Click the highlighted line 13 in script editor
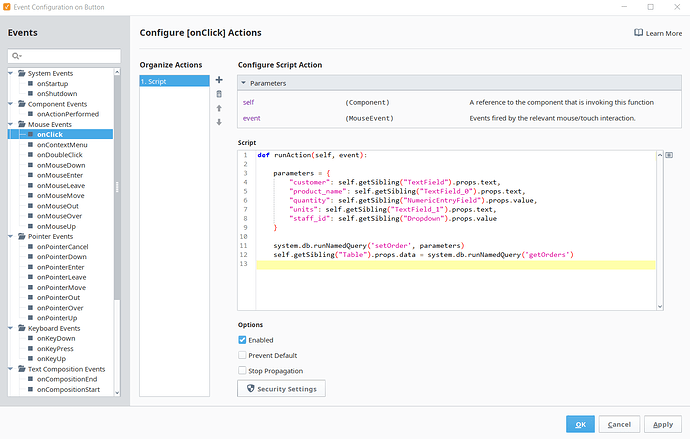The width and height of the screenshot is (690, 439). pos(456,264)
